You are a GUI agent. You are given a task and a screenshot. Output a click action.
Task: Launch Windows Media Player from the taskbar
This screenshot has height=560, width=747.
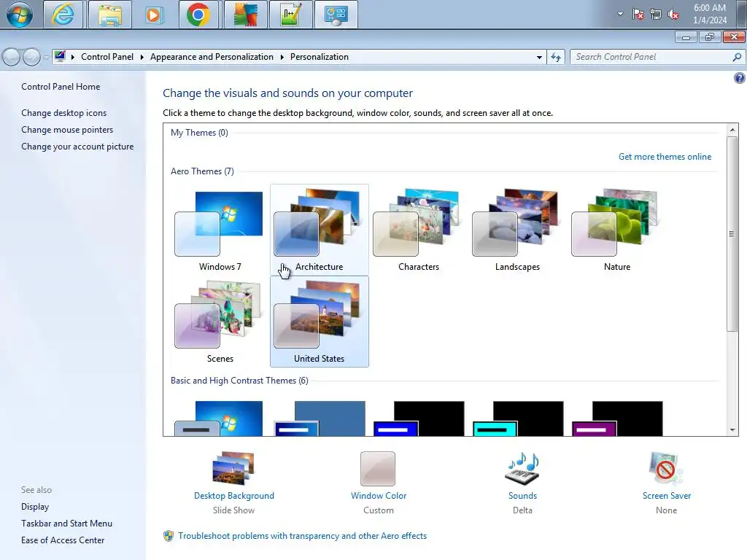coord(153,15)
